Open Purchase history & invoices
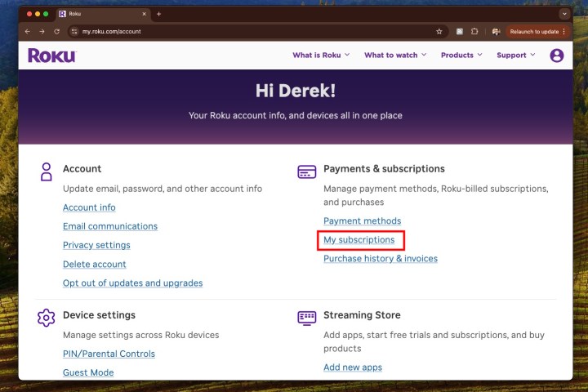 point(380,259)
